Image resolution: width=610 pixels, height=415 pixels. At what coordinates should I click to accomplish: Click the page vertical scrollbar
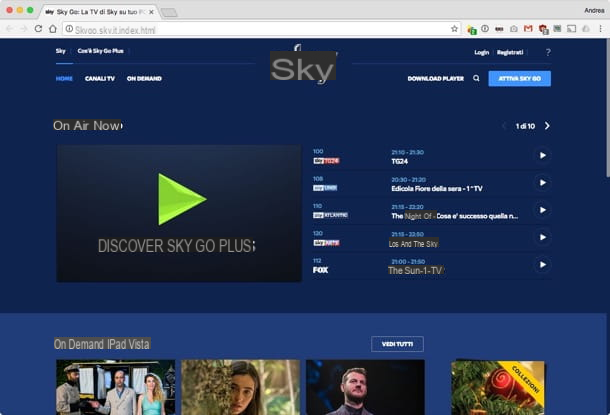point(607,108)
